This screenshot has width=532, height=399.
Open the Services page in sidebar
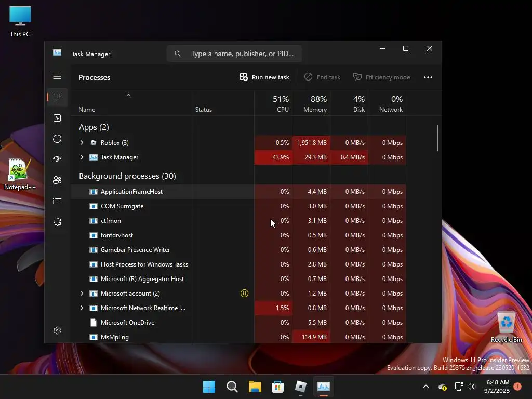pos(57,221)
